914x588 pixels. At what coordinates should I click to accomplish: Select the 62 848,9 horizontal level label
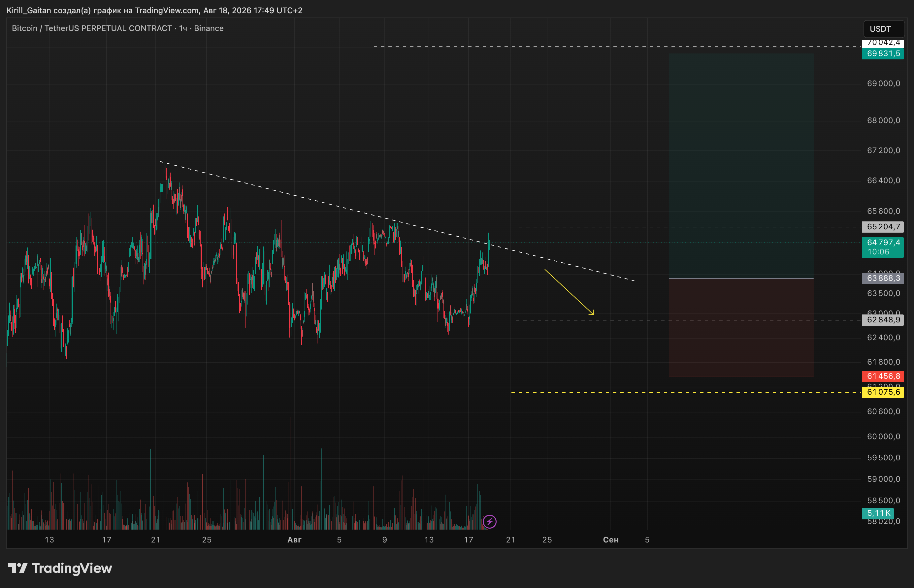[x=883, y=320]
